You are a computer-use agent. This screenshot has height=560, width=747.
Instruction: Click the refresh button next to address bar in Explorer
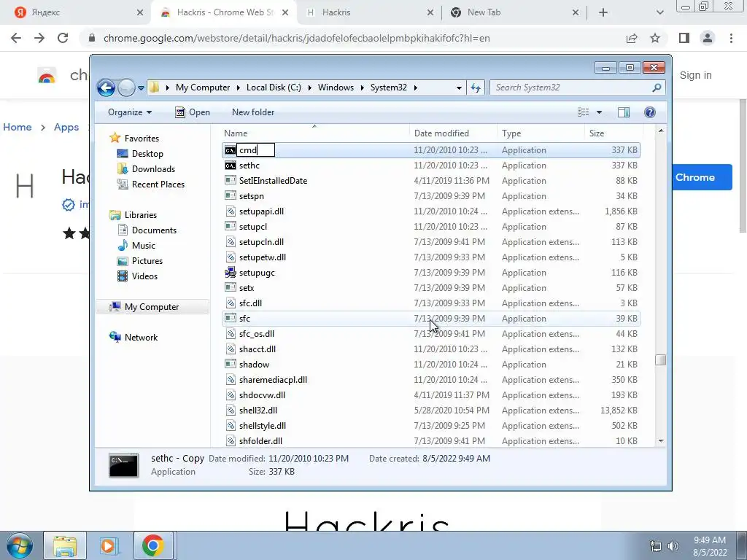(476, 87)
